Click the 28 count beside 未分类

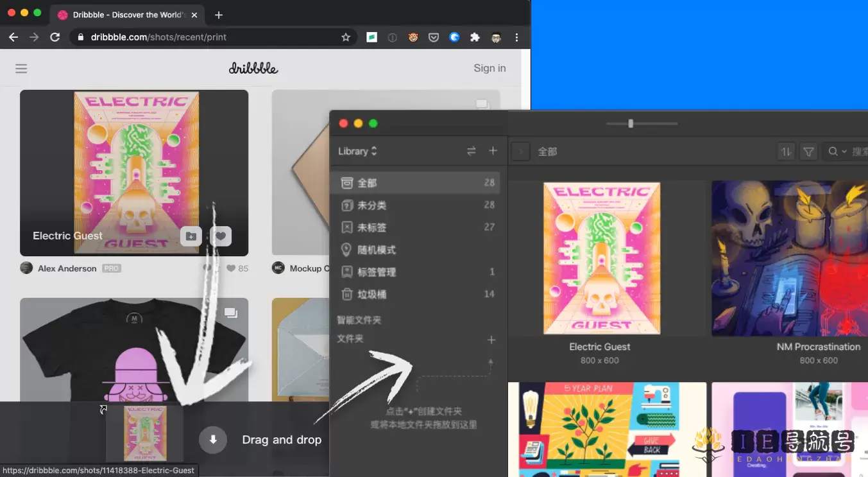pyautogui.click(x=489, y=205)
